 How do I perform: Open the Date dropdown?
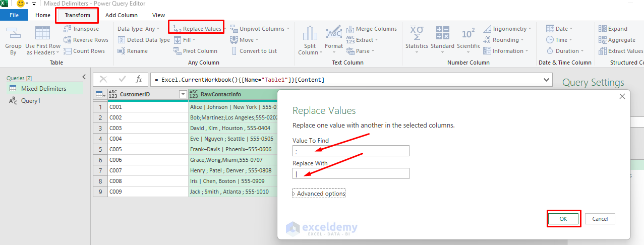click(560, 29)
